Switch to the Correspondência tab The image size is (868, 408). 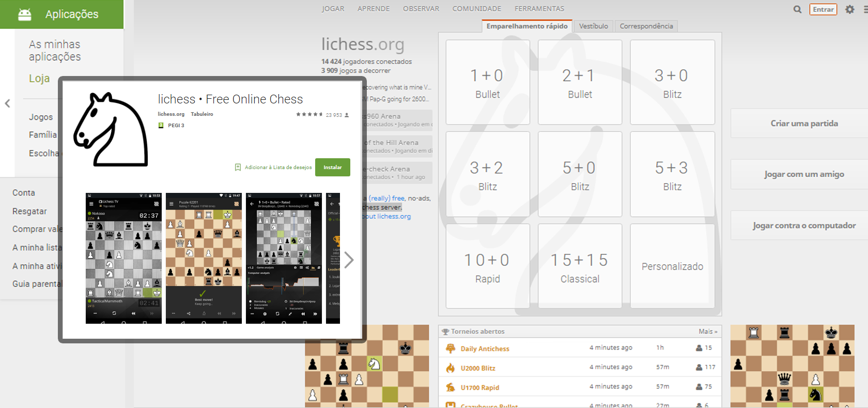pyautogui.click(x=646, y=26)
